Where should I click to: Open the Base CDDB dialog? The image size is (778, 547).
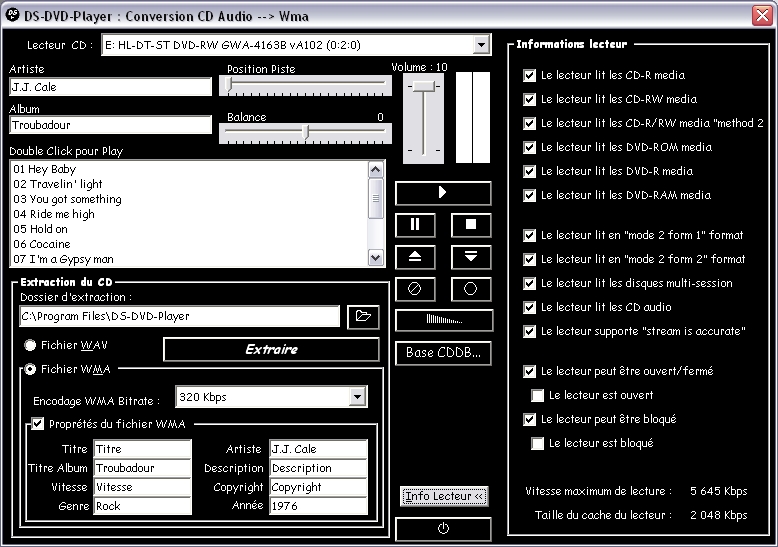tap(443, 352)
